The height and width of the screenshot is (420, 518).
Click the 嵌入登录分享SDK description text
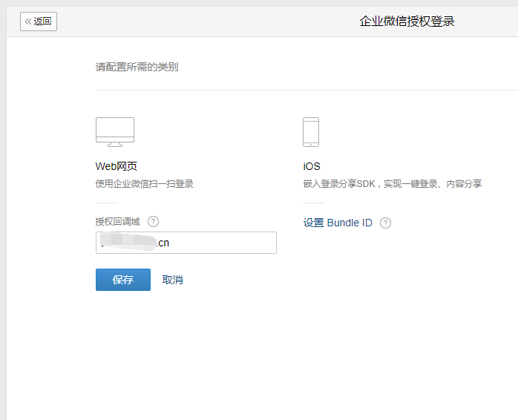[x=393, y=184]
